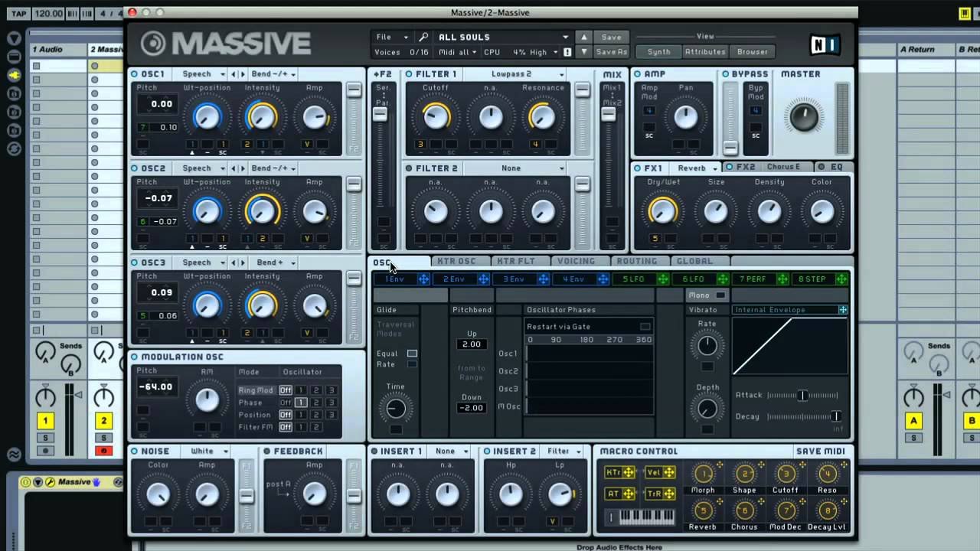The image size is (980, 551).
Task: Click the Internal Envelope vibrato drag handle
Action: point(843,310)
